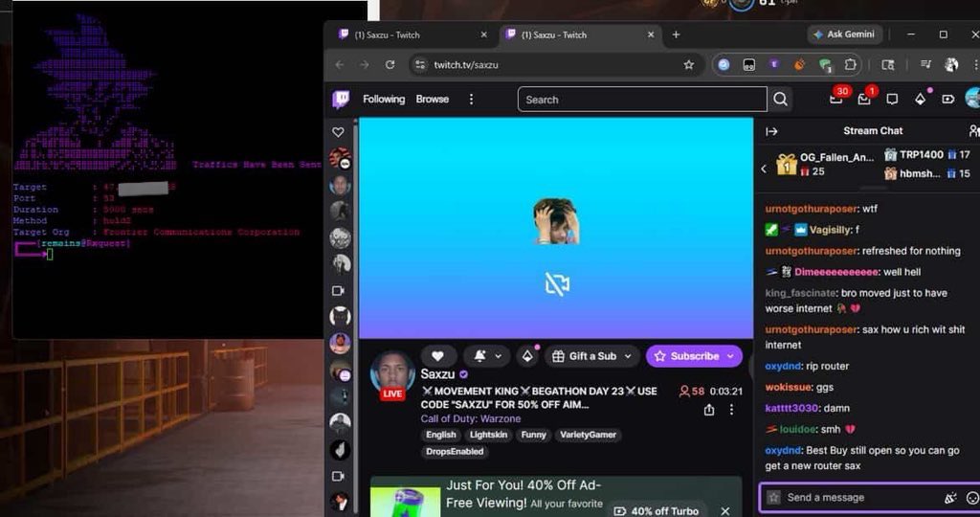
Task: Click the camera-off icon in the video player
Action: click(556, 284)
